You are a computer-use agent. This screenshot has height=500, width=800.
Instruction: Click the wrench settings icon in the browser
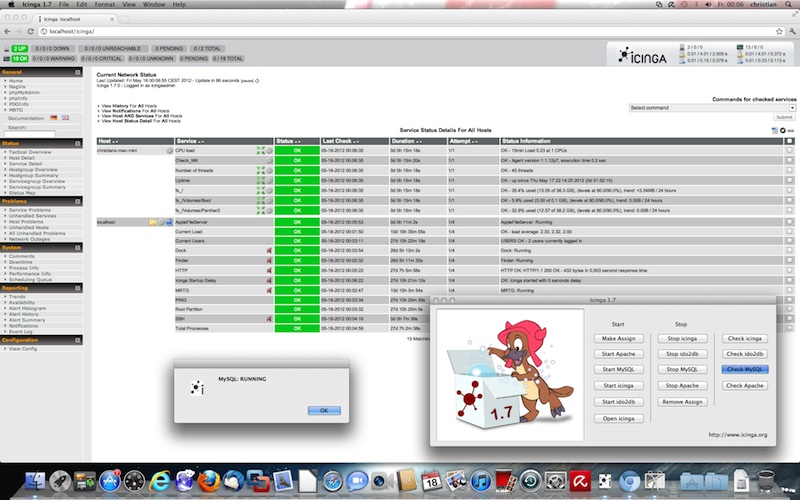pos(792,32)
